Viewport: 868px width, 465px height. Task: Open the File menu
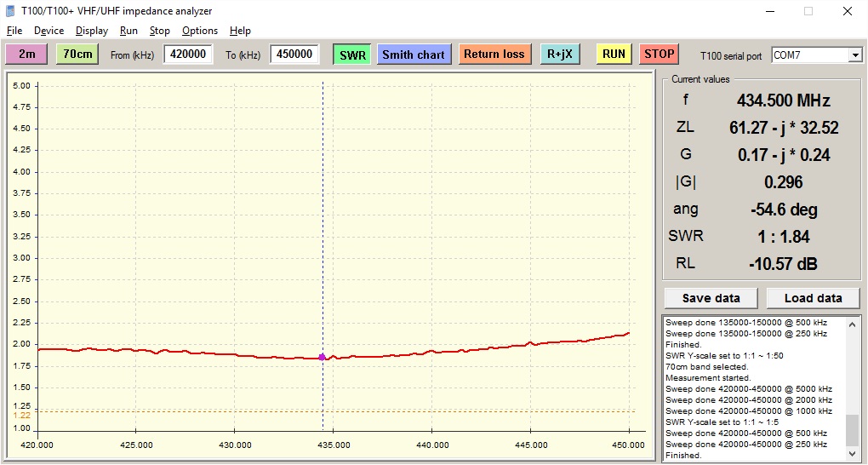(x=14, y=31)
